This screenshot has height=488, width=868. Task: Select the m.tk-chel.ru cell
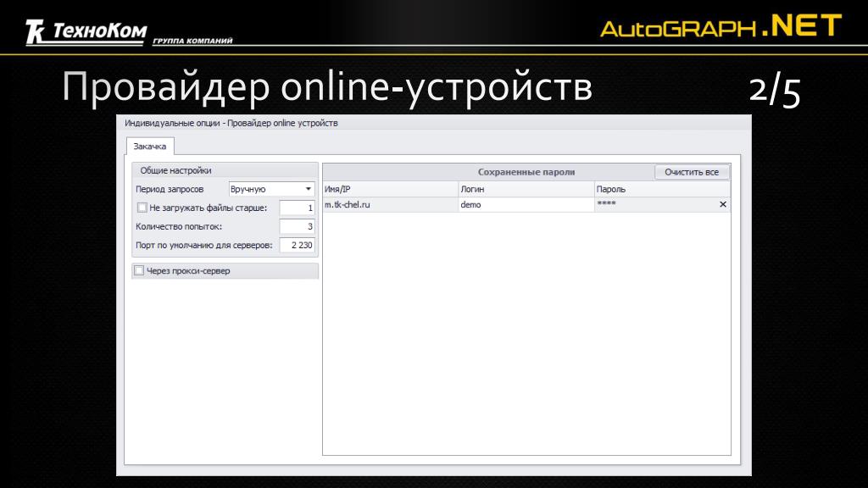[390, 205]
